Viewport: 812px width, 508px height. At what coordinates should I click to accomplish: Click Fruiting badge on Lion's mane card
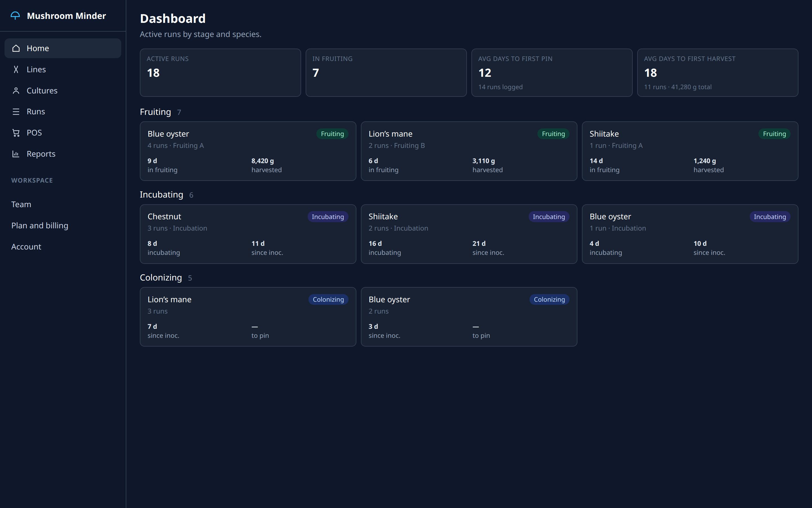point(553,134)
